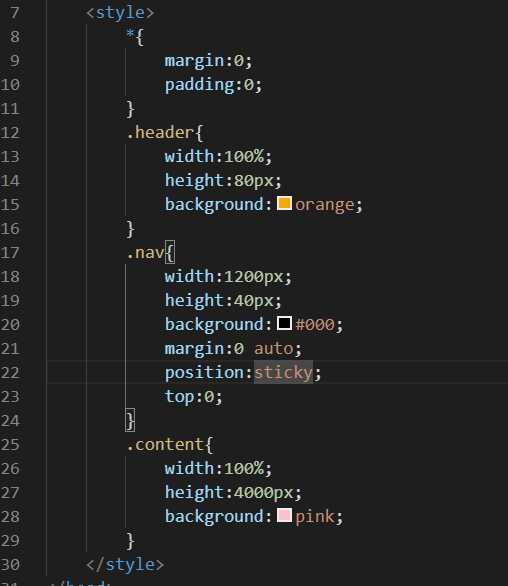Click the background property on line 20
The width and height of the screenshot is (508, 586).
(215, 324)
